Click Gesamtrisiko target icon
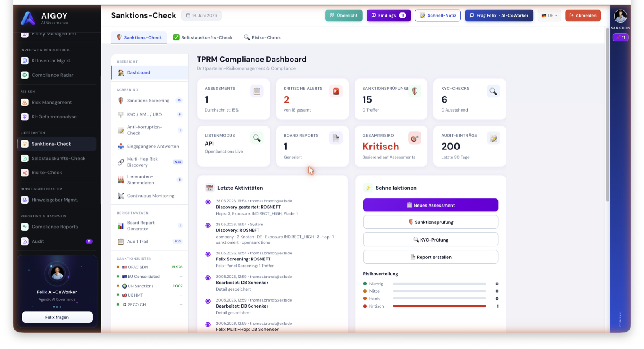This screenshot has height=349, width=644. 415,138
